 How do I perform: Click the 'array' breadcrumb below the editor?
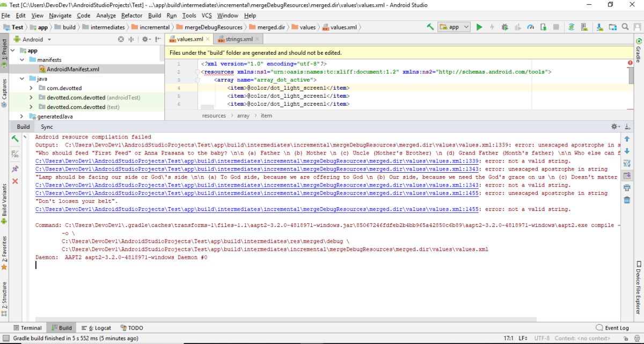click(x=243, y=115)
